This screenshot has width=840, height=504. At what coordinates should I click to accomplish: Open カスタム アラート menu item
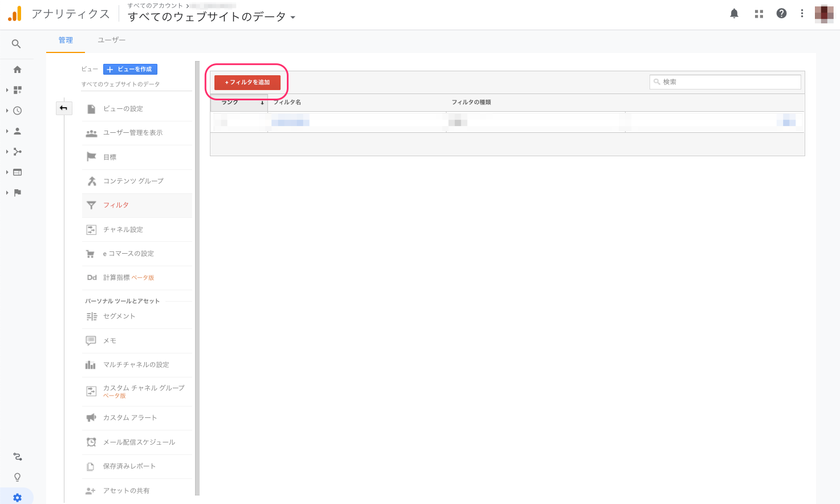pos(137,418)
